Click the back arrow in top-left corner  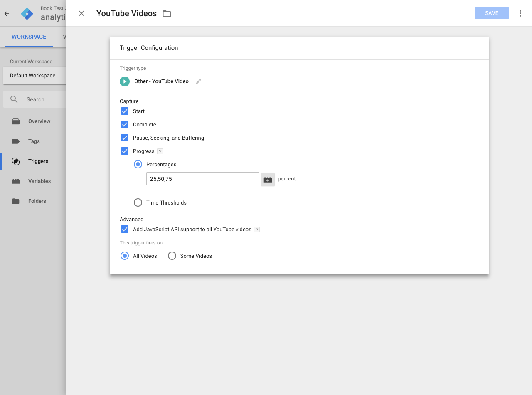[7, 13]
